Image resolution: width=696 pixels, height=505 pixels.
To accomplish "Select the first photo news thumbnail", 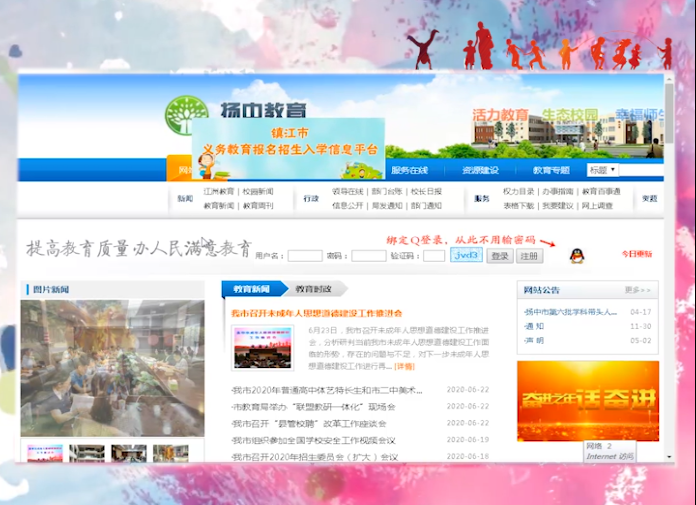I will pyautogui.click(x=45, y=453).
